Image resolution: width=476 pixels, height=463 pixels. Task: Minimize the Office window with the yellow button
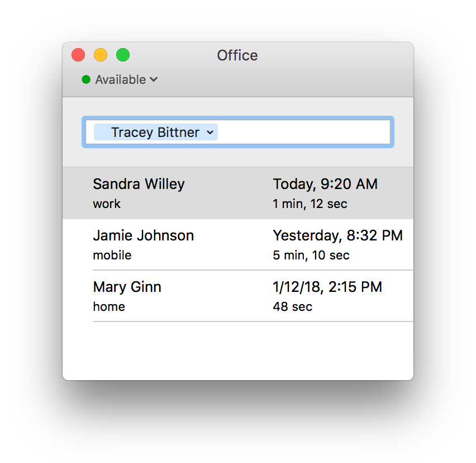tap(101, 55)
